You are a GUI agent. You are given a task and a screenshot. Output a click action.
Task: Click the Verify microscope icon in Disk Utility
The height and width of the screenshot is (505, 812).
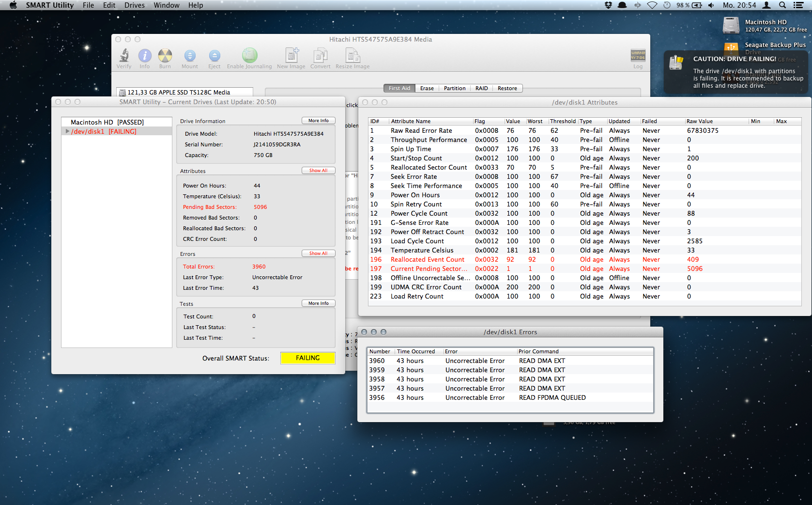click(x=124, y=56)
